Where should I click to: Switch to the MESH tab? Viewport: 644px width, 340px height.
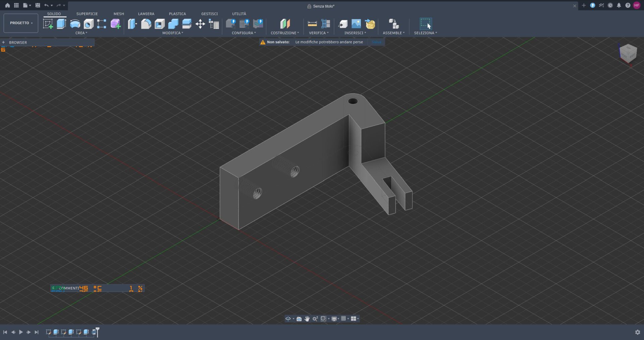click(119, 14)
